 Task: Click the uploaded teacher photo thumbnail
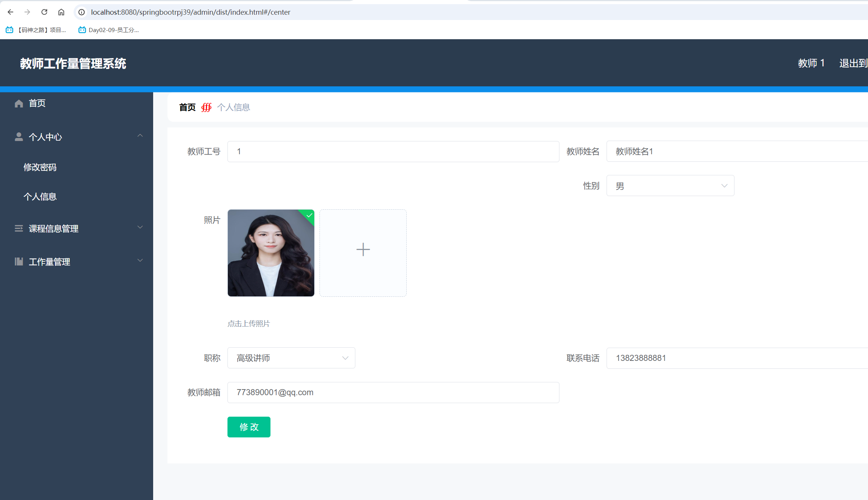pyautogui.click(x=271, y=253)
